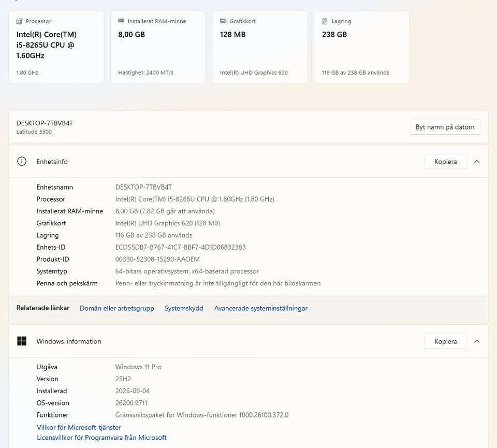Screen dimensions: 497x448
Task: Open Villkor för Microsoft-tjänster link
Action: [79, 427]
